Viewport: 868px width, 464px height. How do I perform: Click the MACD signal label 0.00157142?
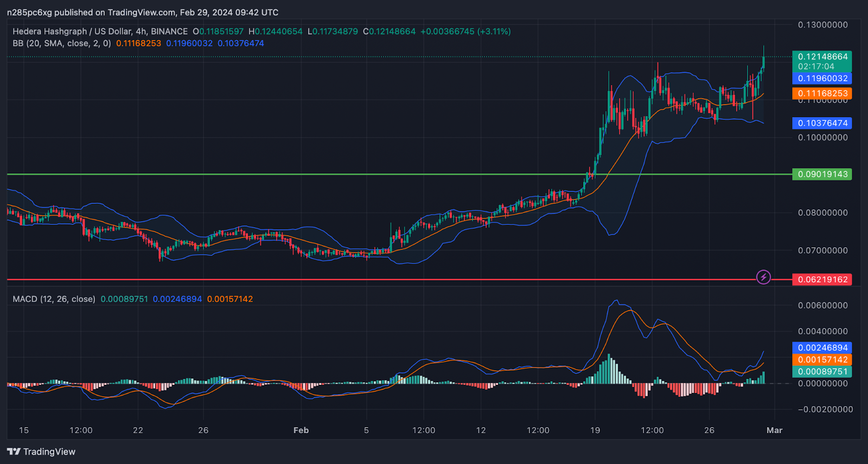click(x=822, y=359)
